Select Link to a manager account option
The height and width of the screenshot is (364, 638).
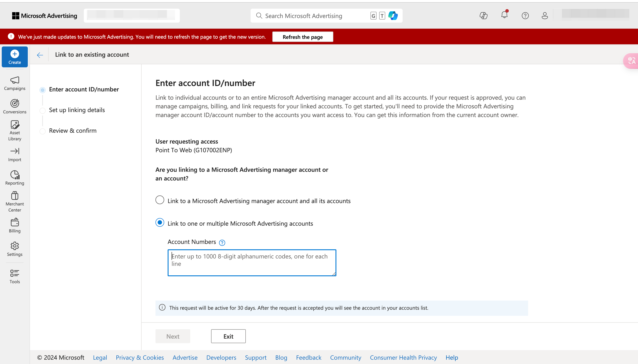tap(160, 200)
